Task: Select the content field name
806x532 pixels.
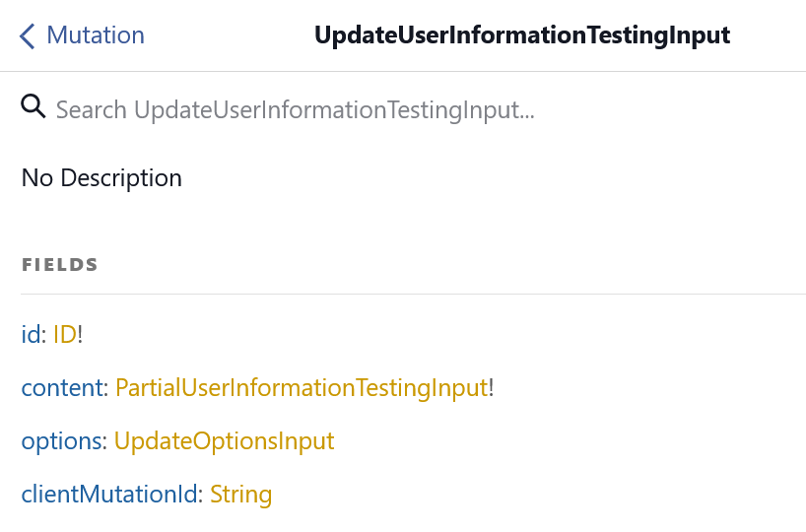Action: 62,387
